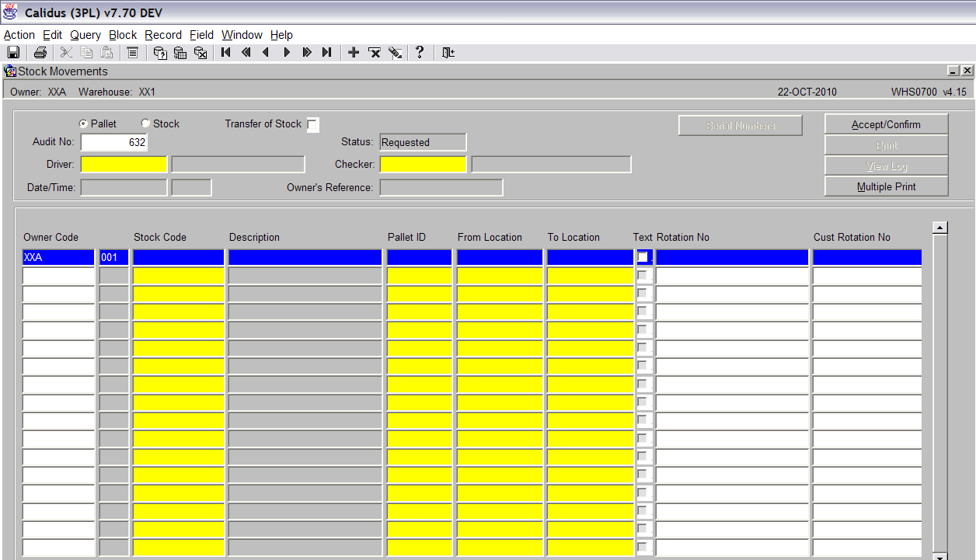Click Owner Code cell containing XXA

pos(58,257)
